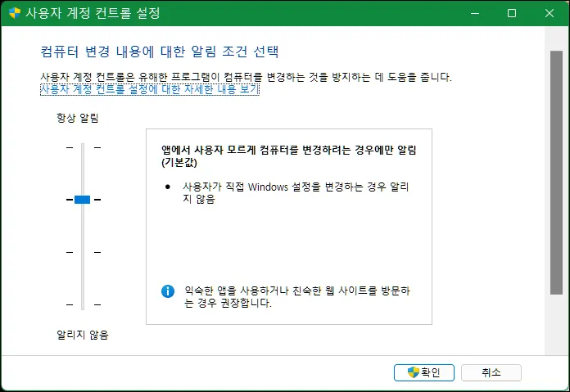Image resolution: width=570 pixels, height=392 pixels.
Task: Close the 사용자 계정 컨트롤 설정 window
Action: point(550,13)
